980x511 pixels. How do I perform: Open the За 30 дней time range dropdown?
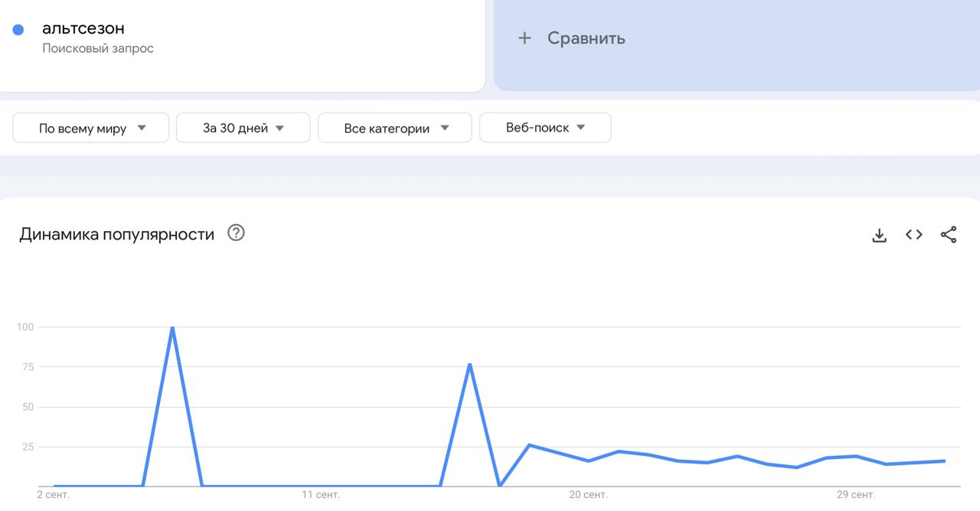(x=243, y=128)
